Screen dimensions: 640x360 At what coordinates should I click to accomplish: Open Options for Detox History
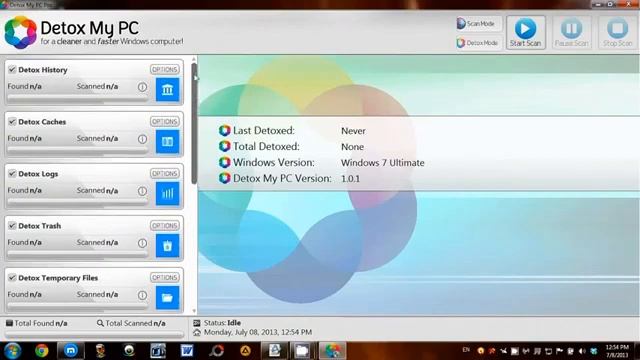point(164,69)
